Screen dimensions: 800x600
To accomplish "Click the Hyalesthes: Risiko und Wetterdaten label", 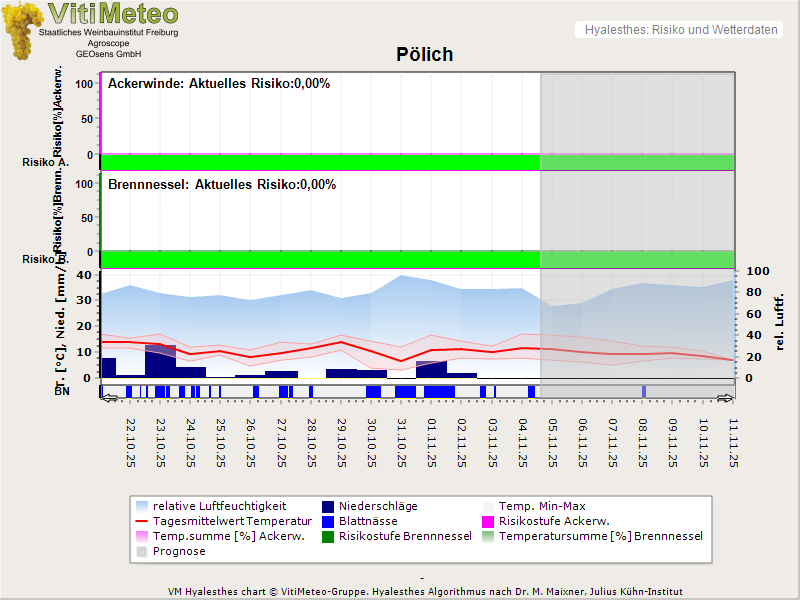I will [x=680, y=30].
